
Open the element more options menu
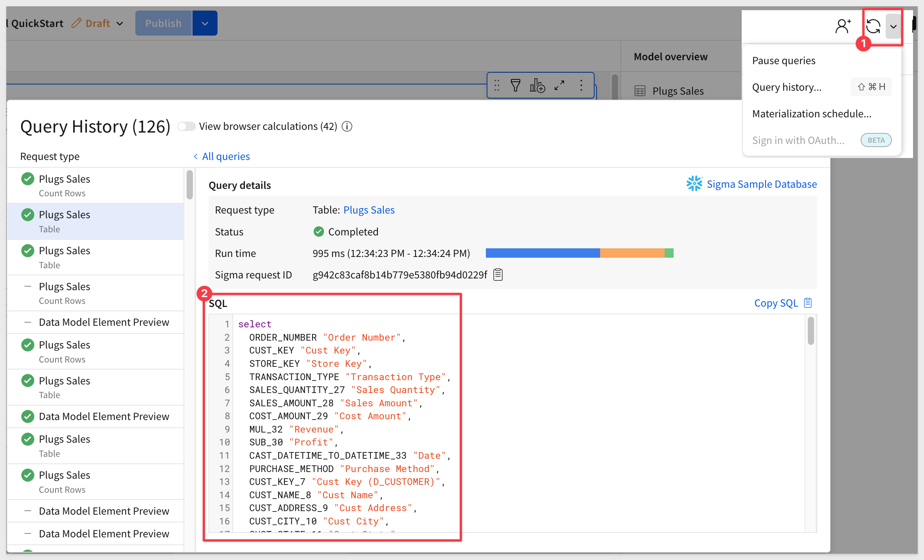pyautogui.click(x=581, y=85)
